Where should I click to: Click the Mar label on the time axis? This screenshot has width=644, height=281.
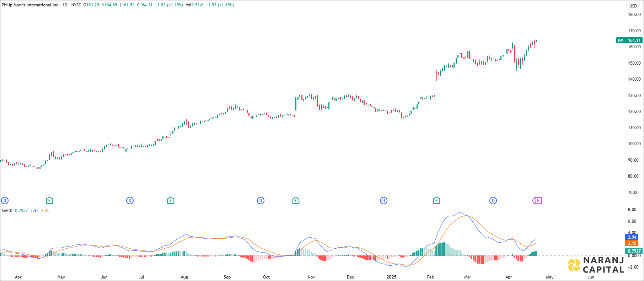[468, 277]
